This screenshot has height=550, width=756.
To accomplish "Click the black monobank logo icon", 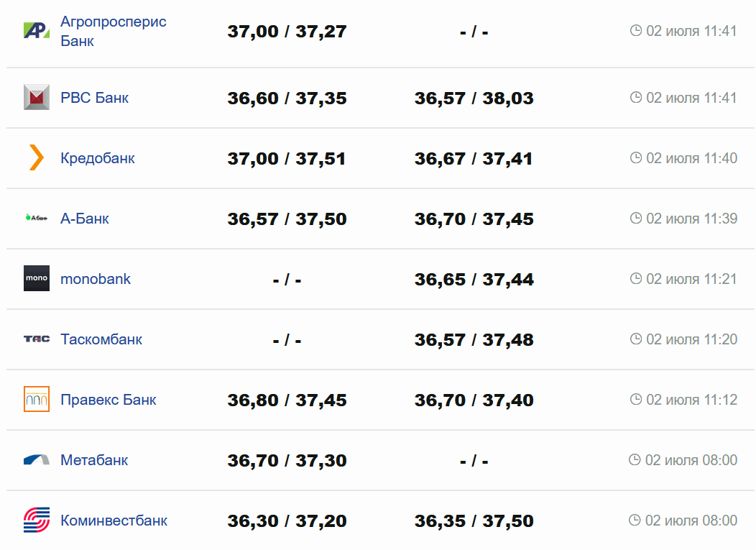I will pos(36,278).
